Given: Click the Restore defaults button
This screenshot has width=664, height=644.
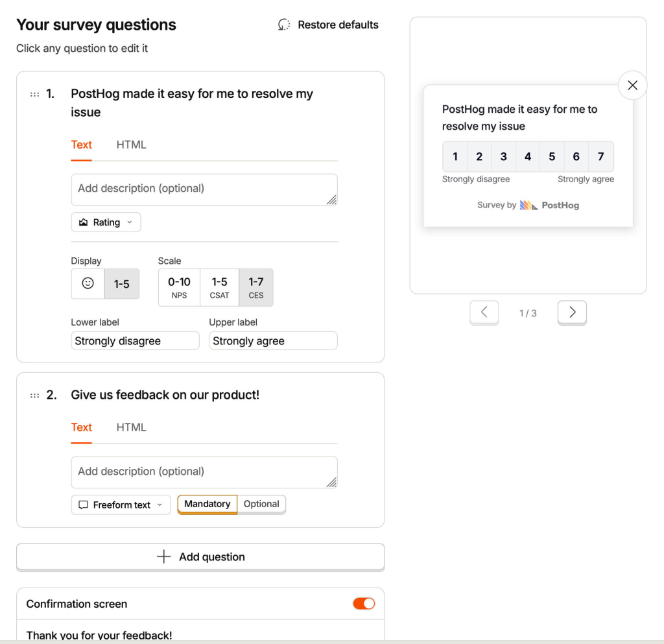Looking at the screenshot, I should [328, 25].
